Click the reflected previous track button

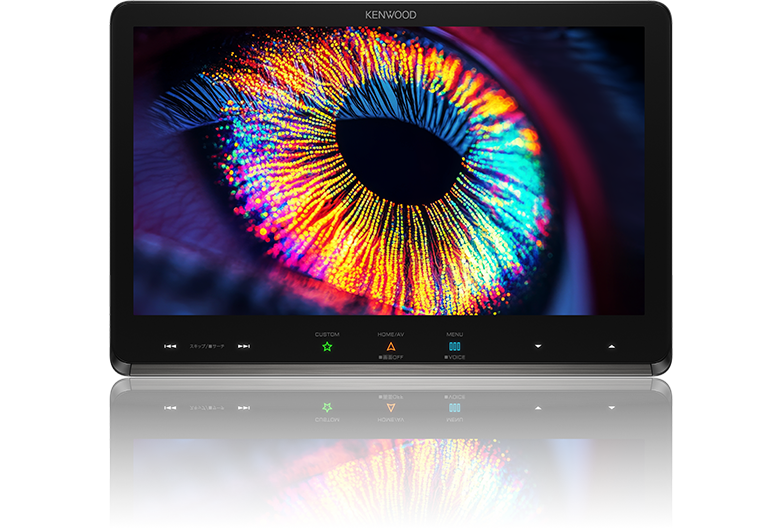pos(170,408)
